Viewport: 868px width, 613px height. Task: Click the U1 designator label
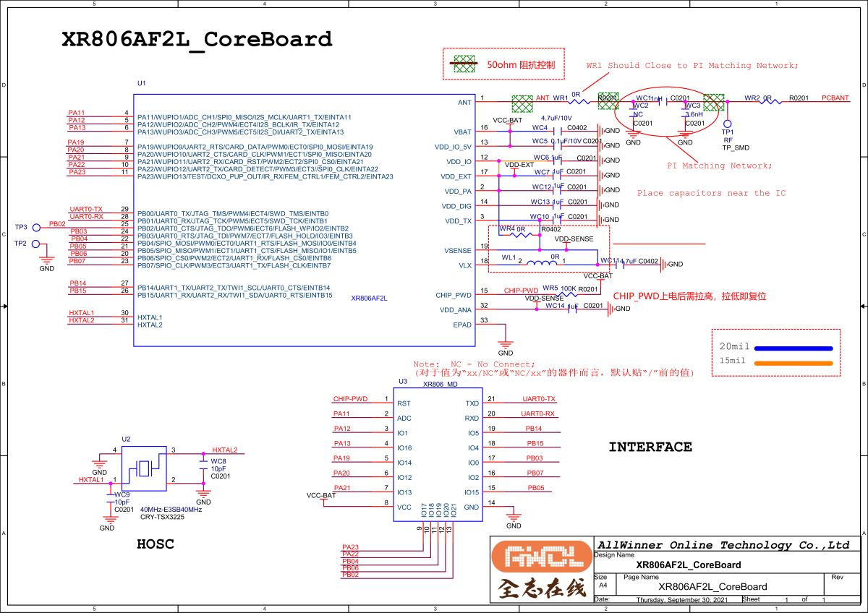point(141,85)
